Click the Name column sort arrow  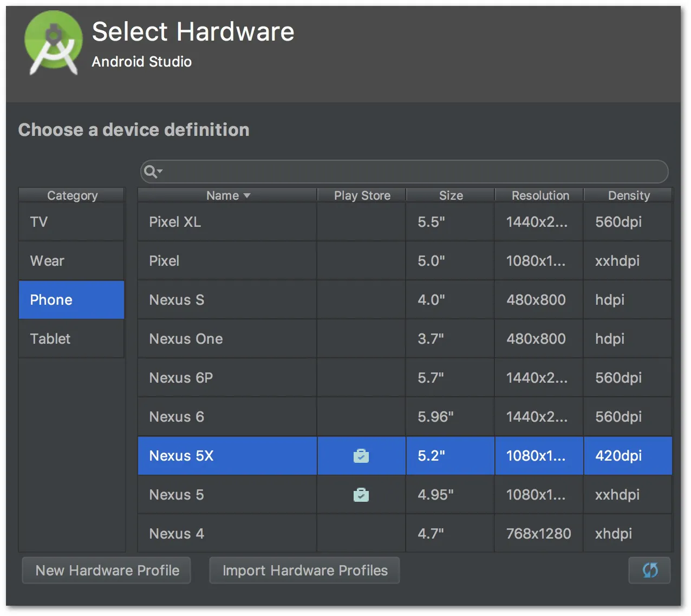[x=247, y=195]
